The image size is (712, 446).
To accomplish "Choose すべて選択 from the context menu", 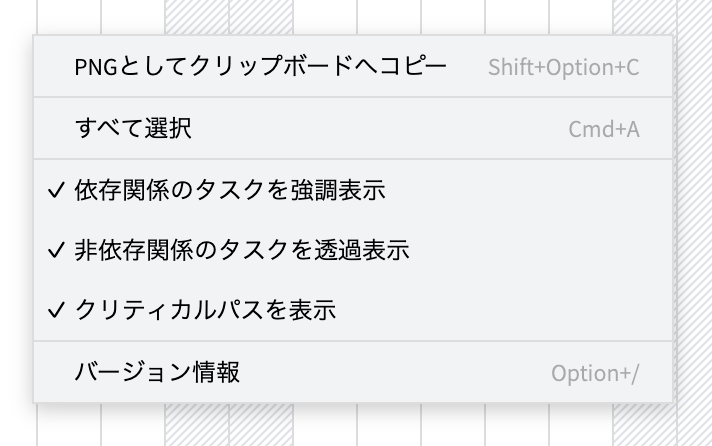I will click(133, 128).
